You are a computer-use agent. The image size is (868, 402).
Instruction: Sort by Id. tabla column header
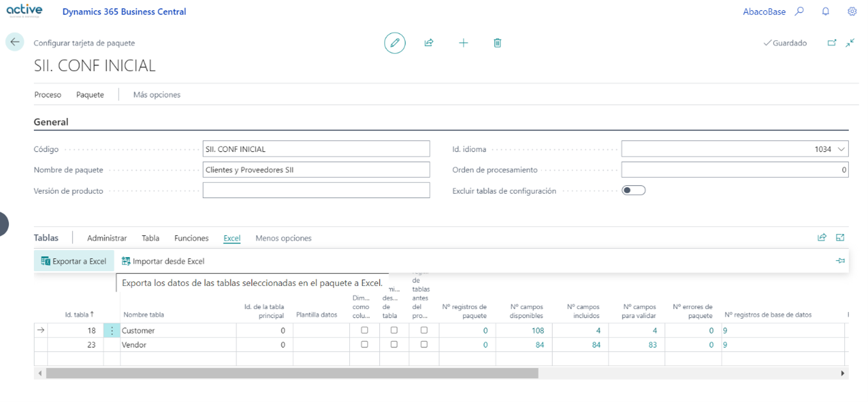click(x=79, y=315)
